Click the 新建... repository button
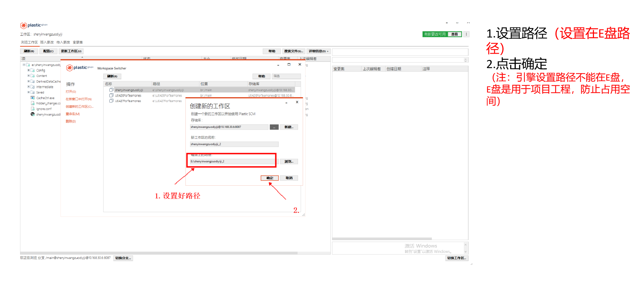The width and height of the screenshot is (644, 289). [289, 127]
